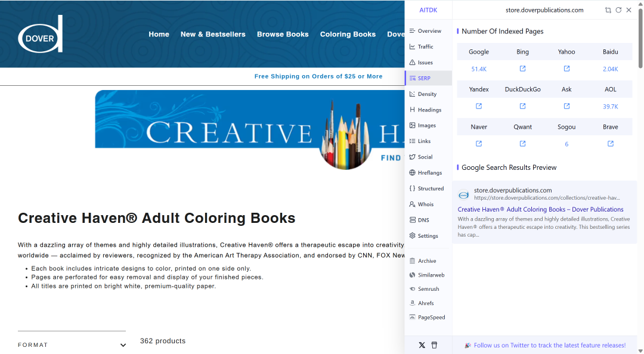This screenshot has width=644, height=354.
Task: Open the Traffic tab
Action: coord(428,46)
